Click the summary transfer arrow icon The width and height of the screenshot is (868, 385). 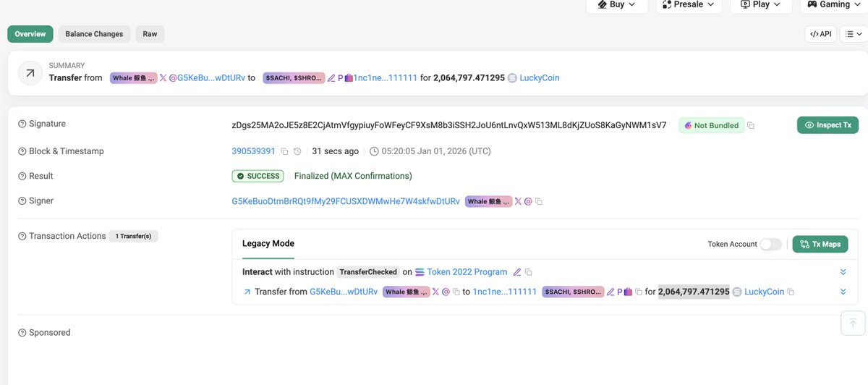[30, 72]
